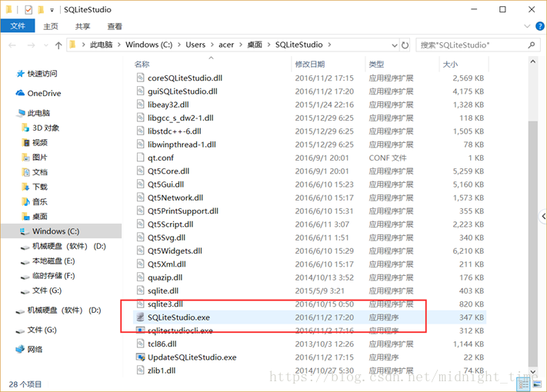Select 本地磁盘 (E:) drive in sidebar
547x392 pixels.
pyautogui.click(x=53, y=261)
